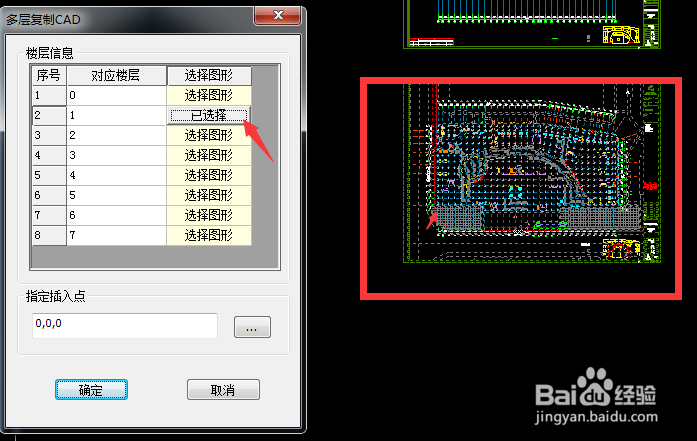Select row header number 8
The width and height of the screenshot is (697, 441).
click(x=49, y=235)
